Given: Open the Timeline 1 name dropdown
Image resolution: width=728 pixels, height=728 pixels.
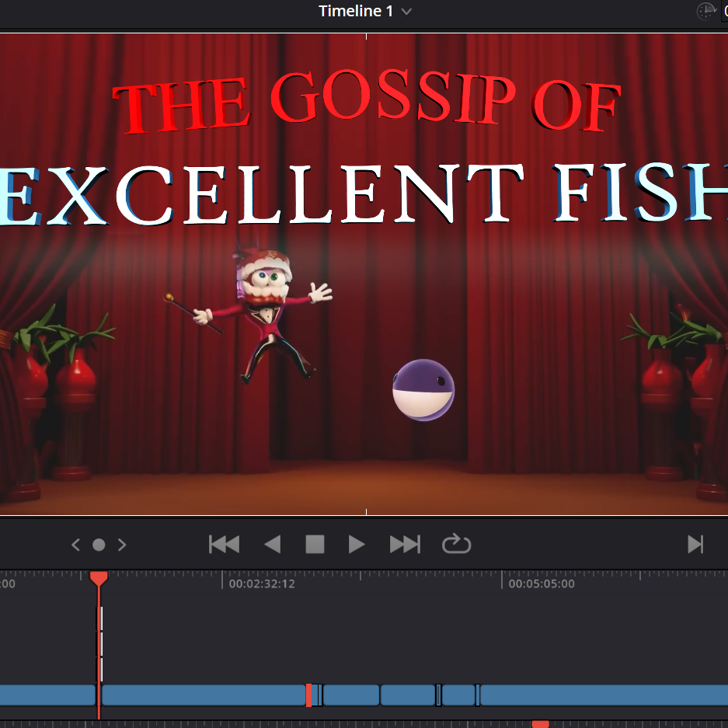Looking at the screenshot, I should pyautogui.click(x=405, y=12).
